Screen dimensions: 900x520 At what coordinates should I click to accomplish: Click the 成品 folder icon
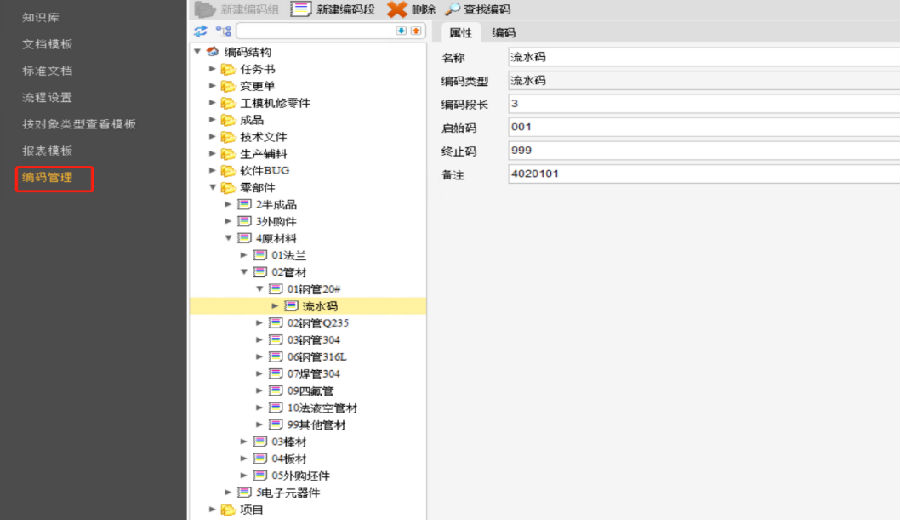228,120
